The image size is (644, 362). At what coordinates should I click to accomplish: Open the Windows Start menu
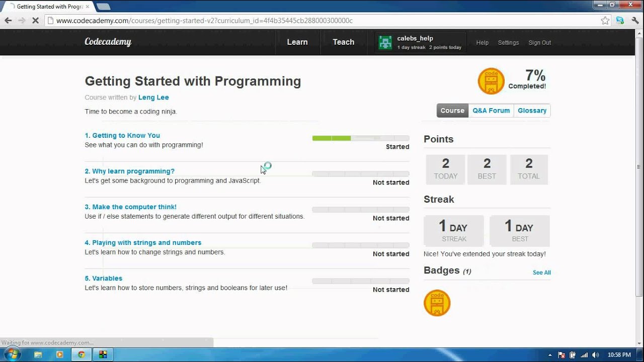[12, 354]
